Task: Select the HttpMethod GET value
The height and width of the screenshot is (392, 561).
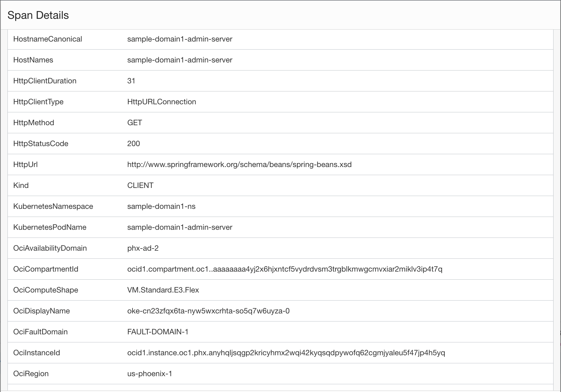Action: click(x=135, y=123)
